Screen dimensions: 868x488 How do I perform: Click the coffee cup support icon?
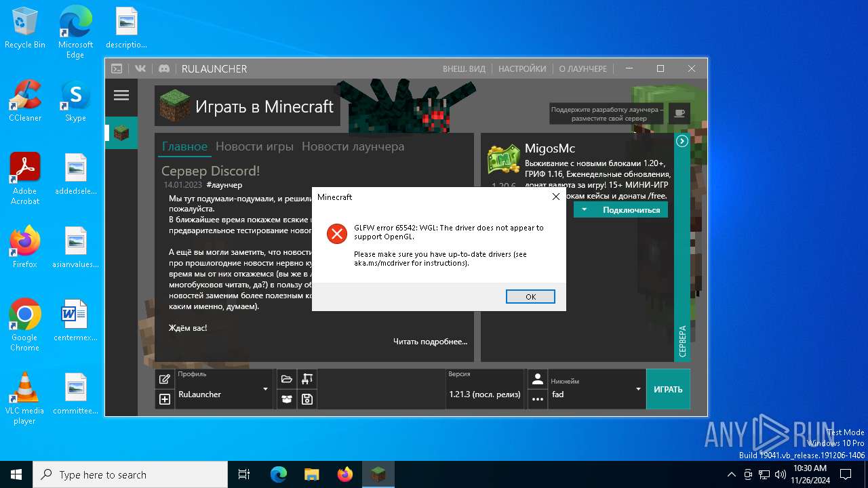click(x=679, y=113)
